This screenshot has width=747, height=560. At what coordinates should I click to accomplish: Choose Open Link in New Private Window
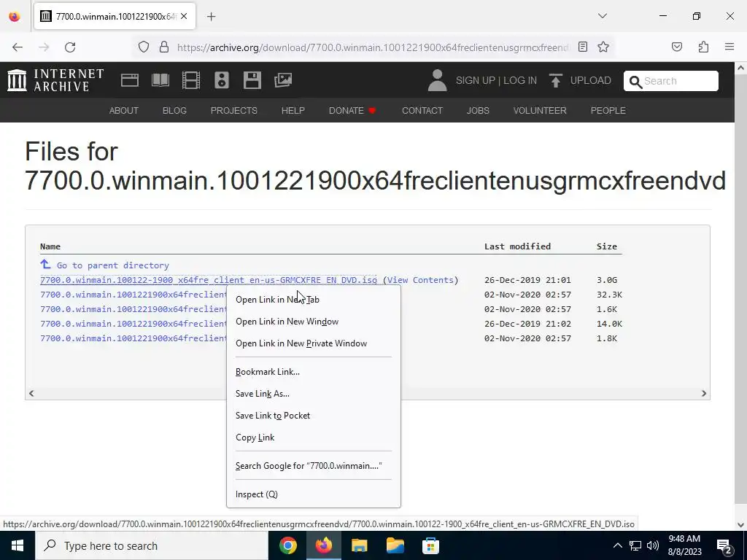[314, 343]
